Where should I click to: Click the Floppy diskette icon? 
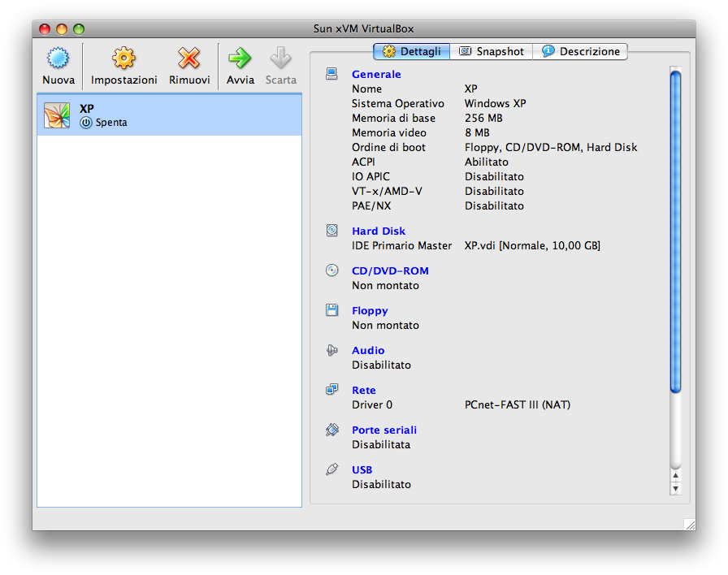(x=332, y=310)
